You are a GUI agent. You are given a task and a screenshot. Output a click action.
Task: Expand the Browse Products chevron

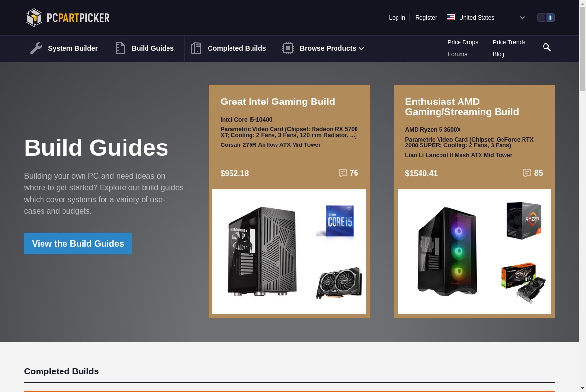pyautogui.click(x=361, y=49)
